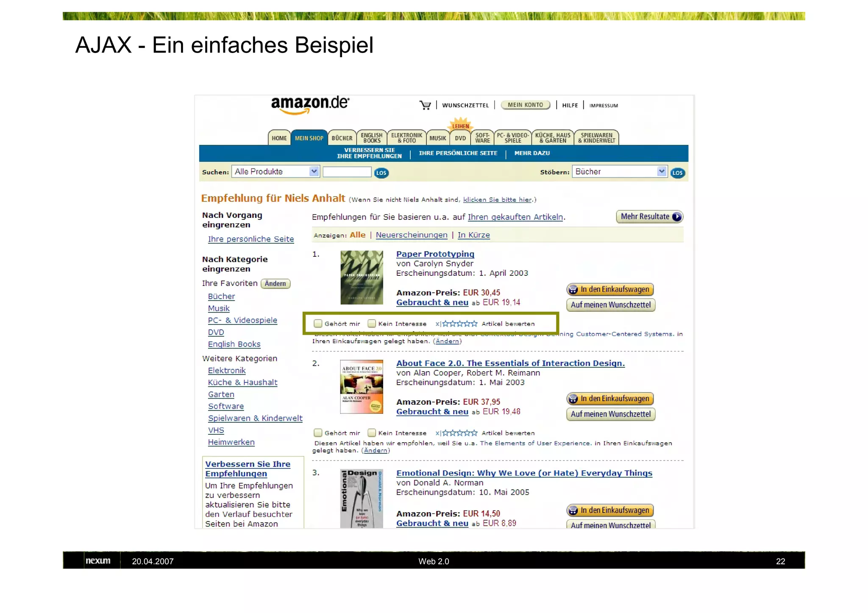Click into the search text field
868x613 pixels.
tap(347, 172)
